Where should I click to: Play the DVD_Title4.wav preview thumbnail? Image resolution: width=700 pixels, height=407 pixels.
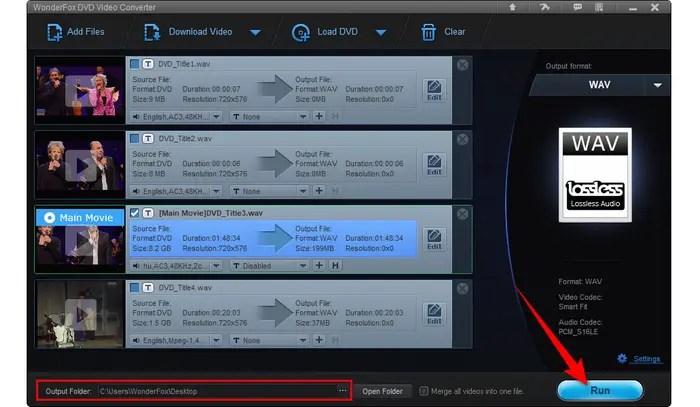tap(81, 315)
